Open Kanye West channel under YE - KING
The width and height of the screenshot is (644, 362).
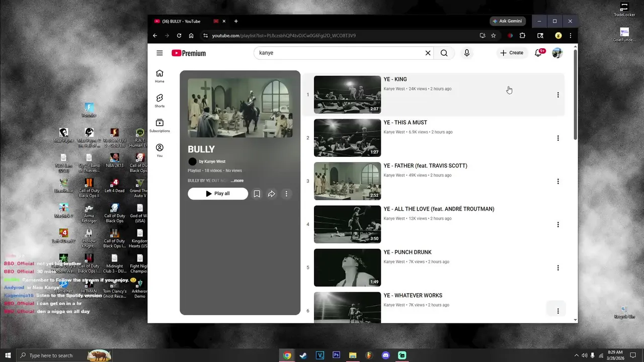point(394,89)
